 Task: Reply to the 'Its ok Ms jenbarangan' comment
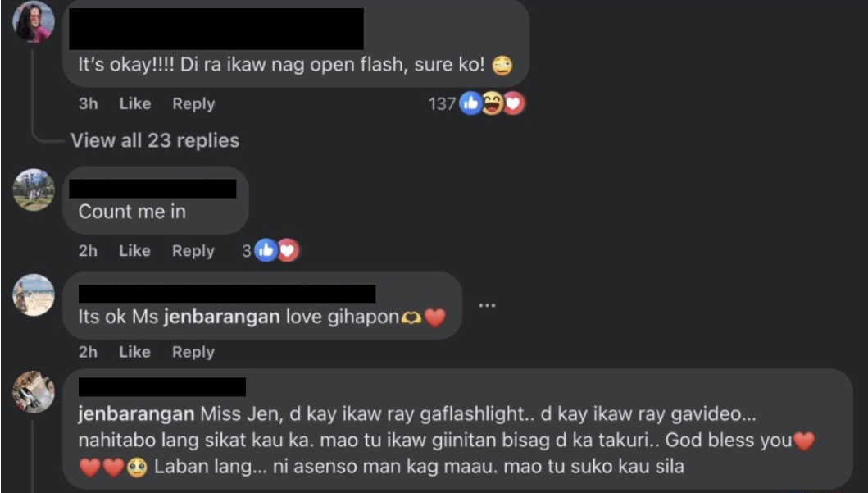[x=193, y=352]
